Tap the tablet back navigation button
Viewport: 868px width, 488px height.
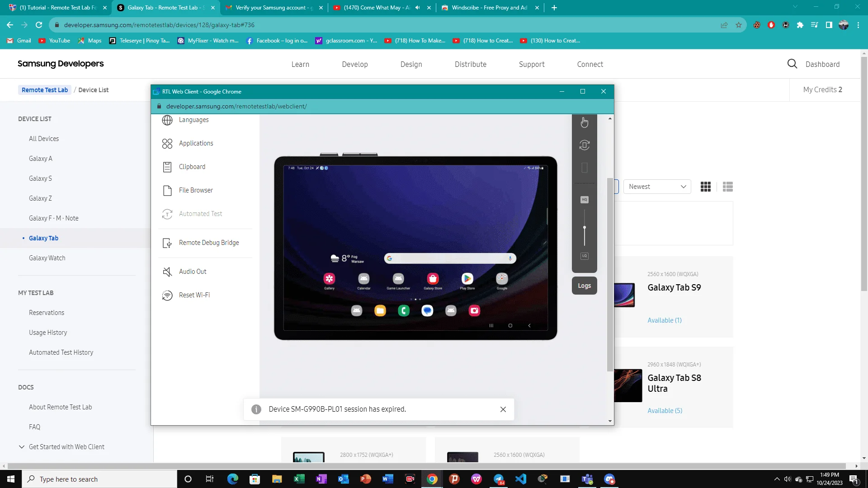coord(529,325)
